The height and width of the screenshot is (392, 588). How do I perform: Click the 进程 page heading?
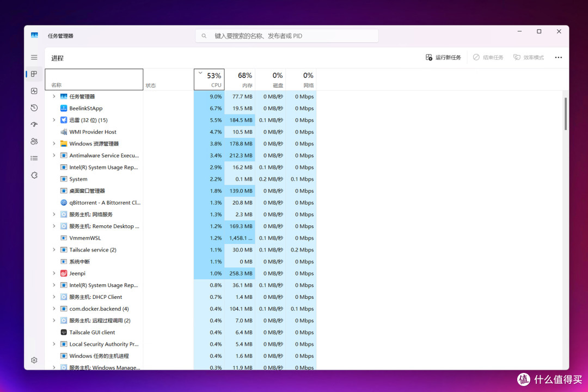pyautogui.click(x=57, y=58)
